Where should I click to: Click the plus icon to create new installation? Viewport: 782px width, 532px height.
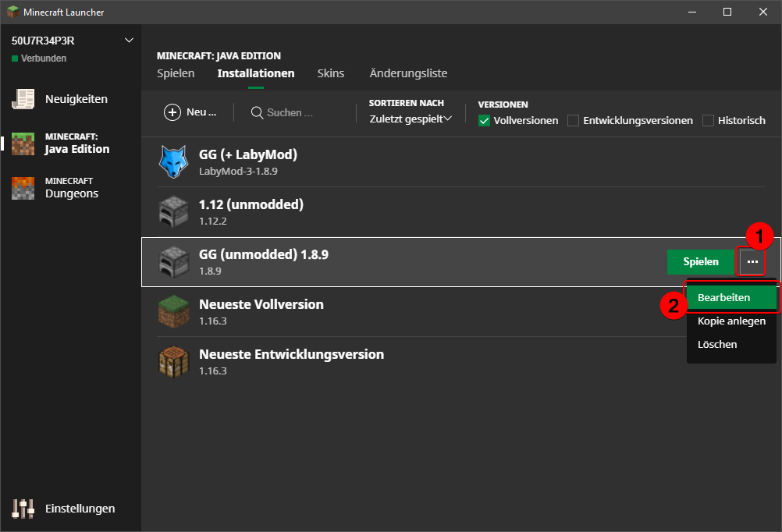click(172, 112)
